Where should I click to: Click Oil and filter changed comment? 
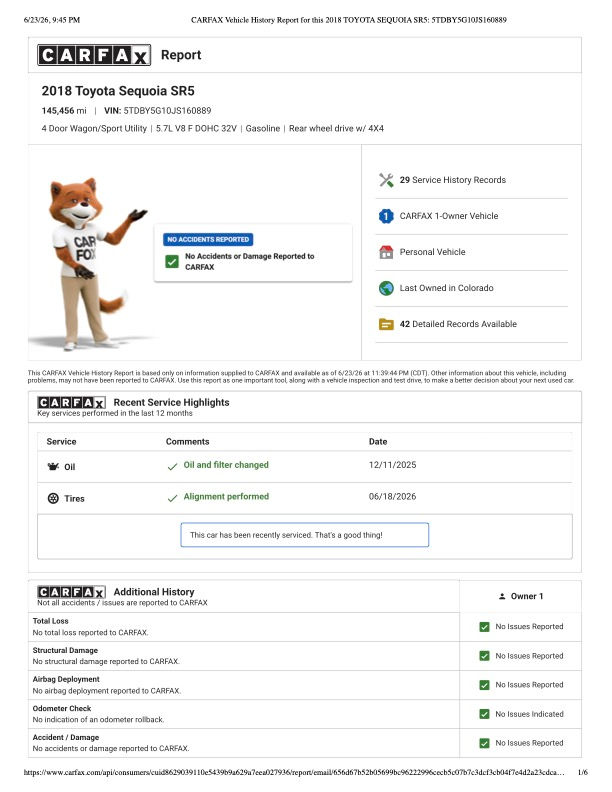[x=226, y=465]
